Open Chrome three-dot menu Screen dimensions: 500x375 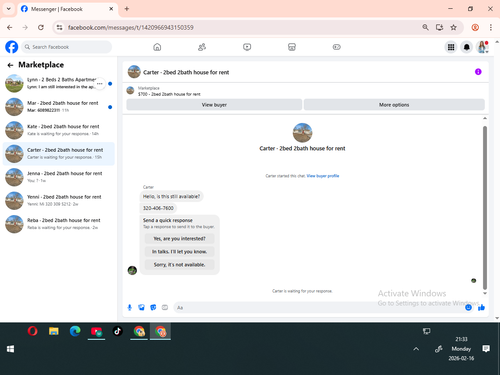click(x=491, y=27)
